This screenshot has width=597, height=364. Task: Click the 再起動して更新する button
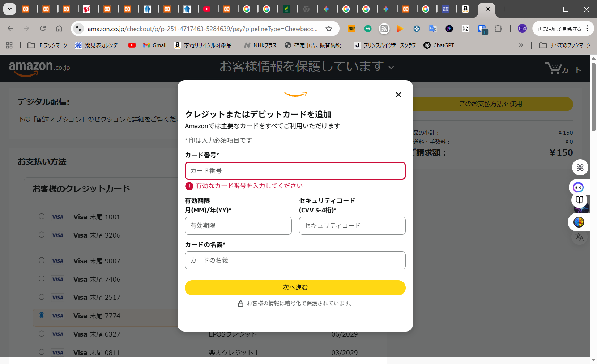click(x=559, y=29)
